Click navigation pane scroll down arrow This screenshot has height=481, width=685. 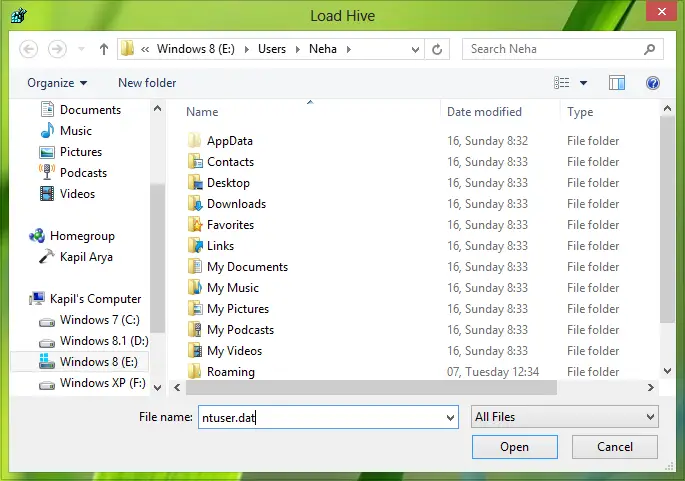coord(158,388)
